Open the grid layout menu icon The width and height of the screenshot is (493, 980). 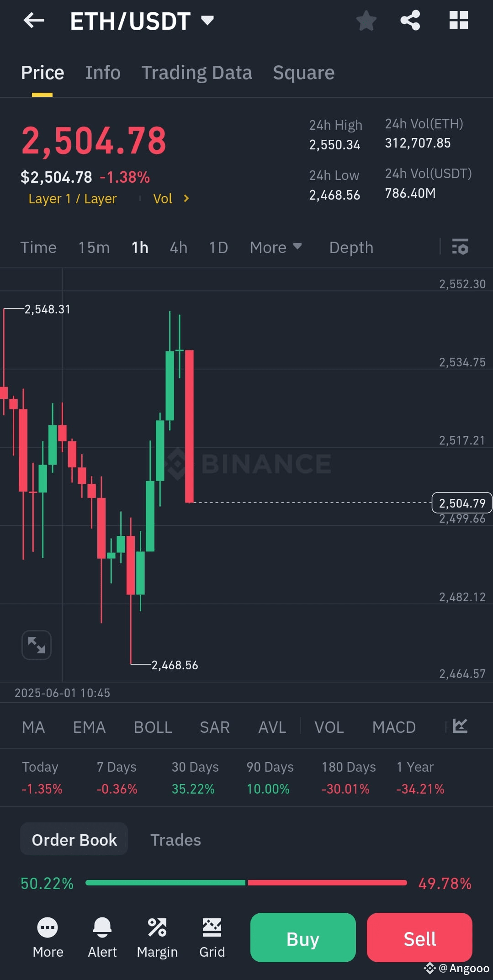click(x=458, y=21)
